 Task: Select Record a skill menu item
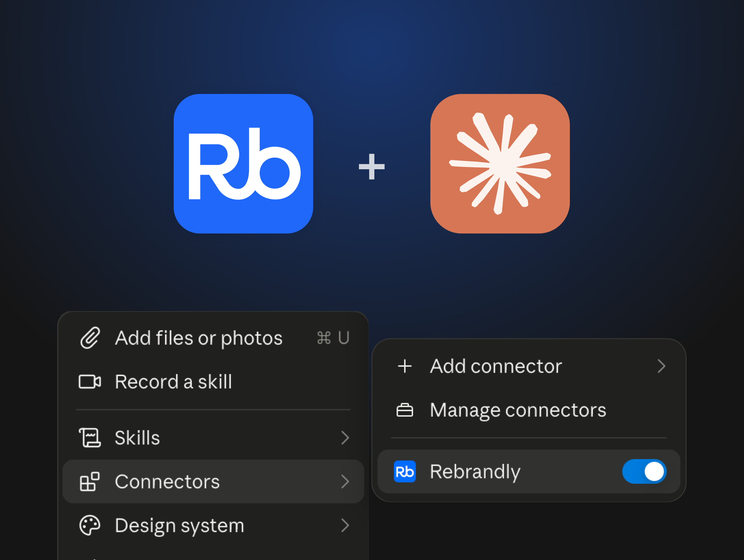pyautogui.click(x=213, y=382)
